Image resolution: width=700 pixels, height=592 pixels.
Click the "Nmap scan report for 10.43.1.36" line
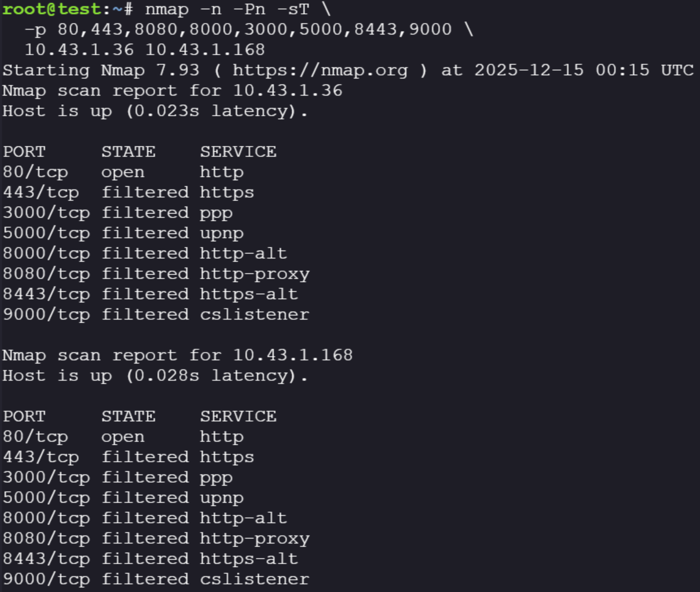(172, 91)
